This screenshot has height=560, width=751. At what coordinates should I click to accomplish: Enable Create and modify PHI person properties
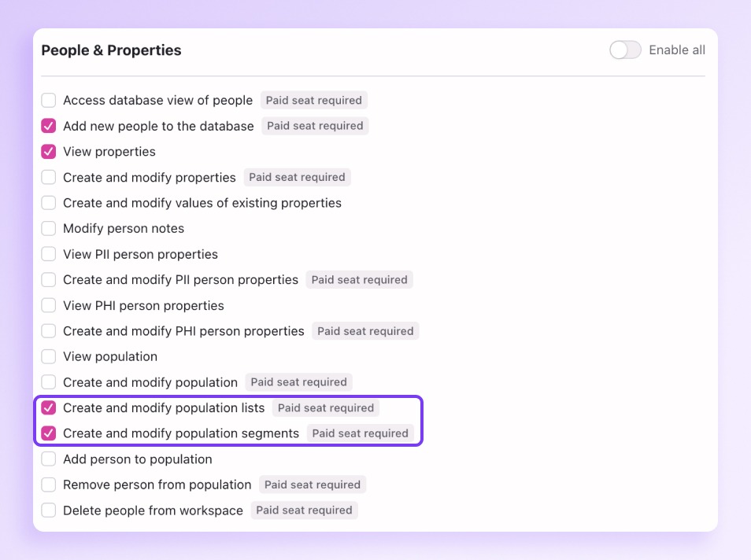pyautogui.click(x=49, y=331)
